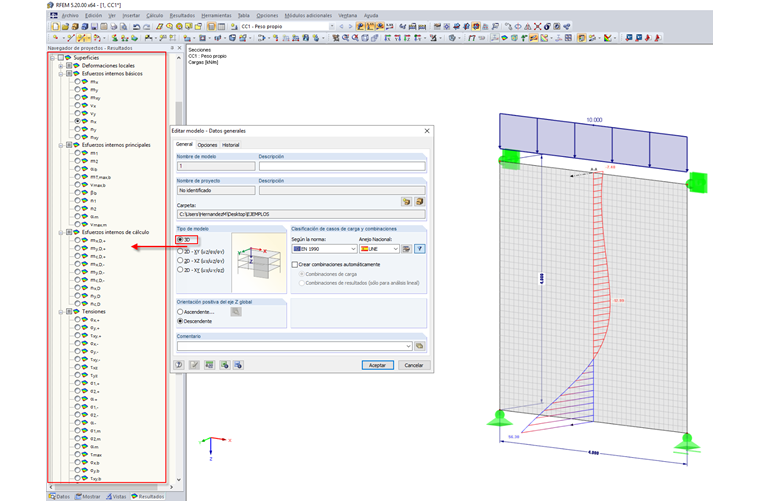This screenshot has width=760, height=501.
Task: Click the Cancelar button
Action: [x=413, y=365]
